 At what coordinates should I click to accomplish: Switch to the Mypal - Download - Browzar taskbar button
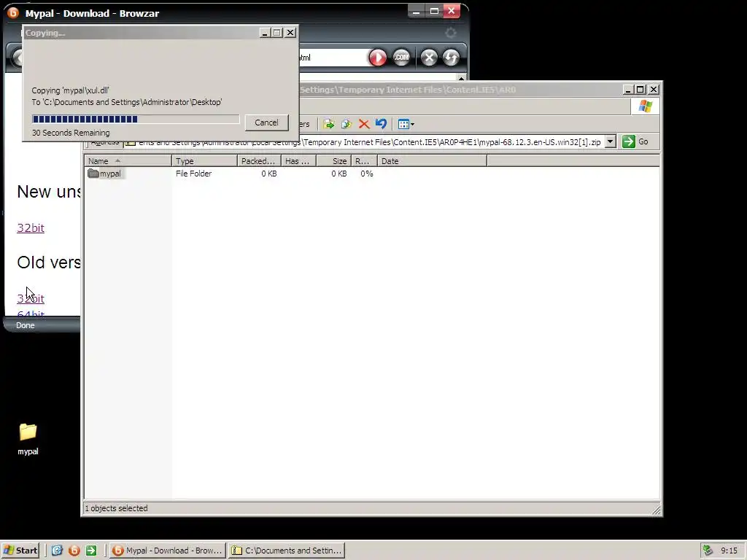point(167,551)
